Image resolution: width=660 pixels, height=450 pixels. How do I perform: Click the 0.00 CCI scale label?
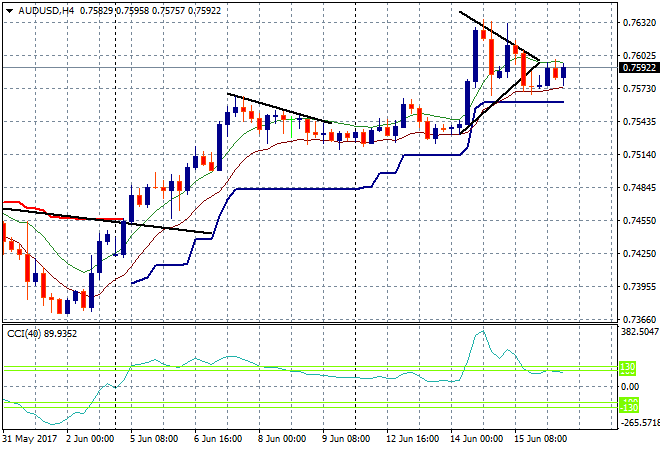click(x=630, y=386)
